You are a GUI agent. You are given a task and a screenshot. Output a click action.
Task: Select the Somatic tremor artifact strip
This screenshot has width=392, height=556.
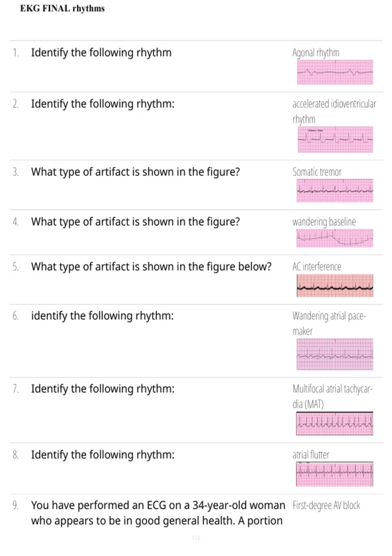(x=335, y=191)
